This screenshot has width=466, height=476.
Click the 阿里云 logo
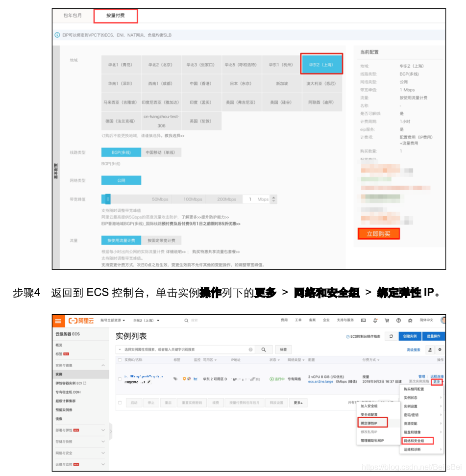click(x=81, y=321)
